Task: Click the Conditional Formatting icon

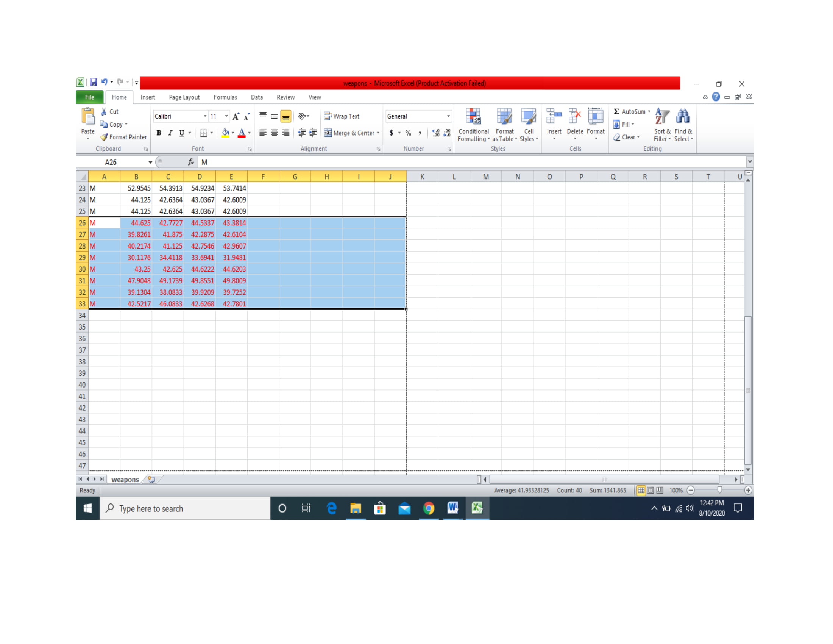Action: pos(473,117)
